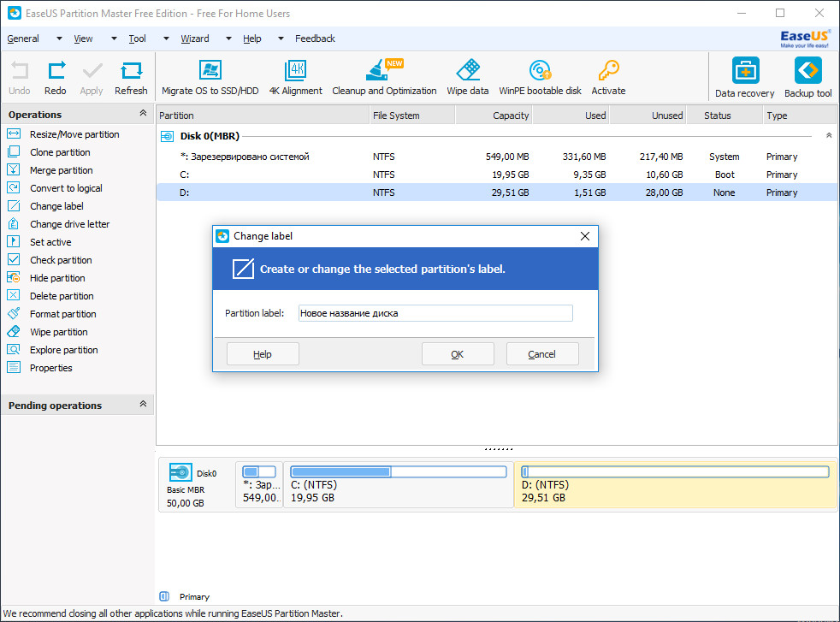Click Feedback in the menu bar

(x=315, y=39)
